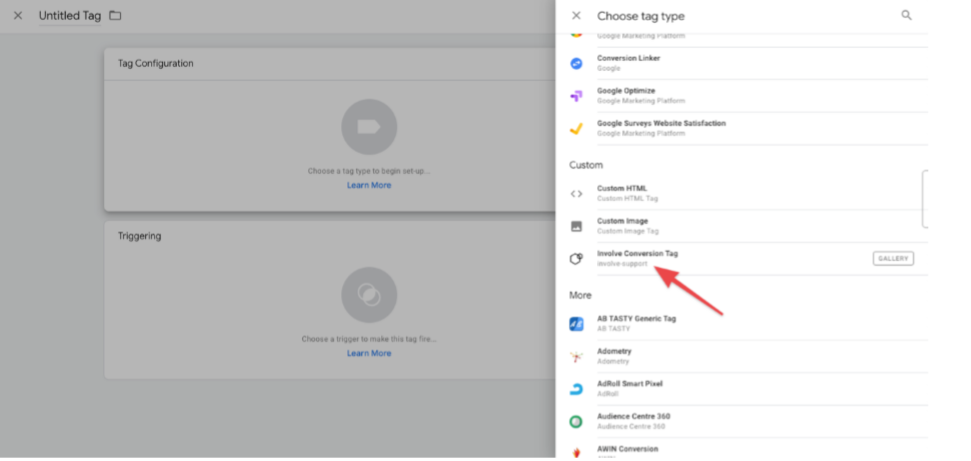Viewport: 971px width, 461px height.
Task: Click the folder icon beside Untitled Tag
Action: pos(115,15)
